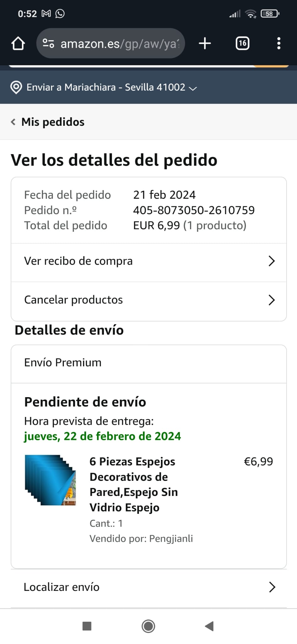The height and width of the screenshot is (644, 297).
Task: Tap Ver recibo de compra
Action: pyautogui.click(x=79, y=261)
